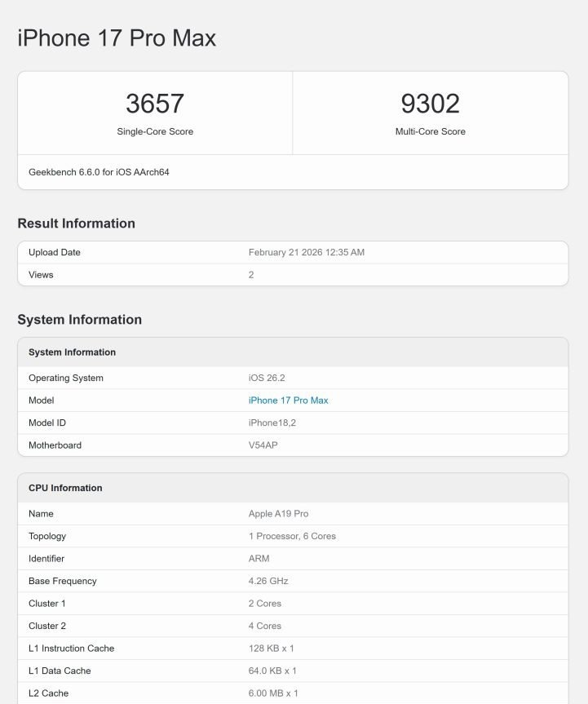Viewport: 588px width, 704px height.
Task: Click the Name row label
Action: click(x=41, y=514)
